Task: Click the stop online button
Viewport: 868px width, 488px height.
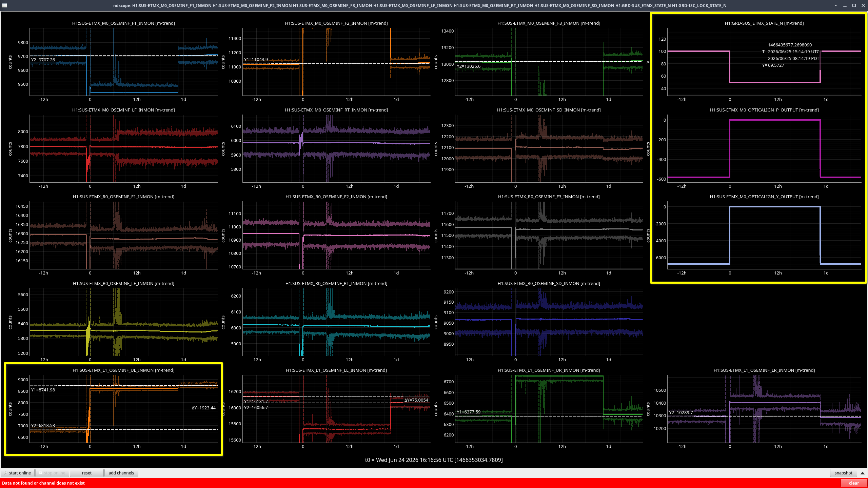Action: (52, 473)
